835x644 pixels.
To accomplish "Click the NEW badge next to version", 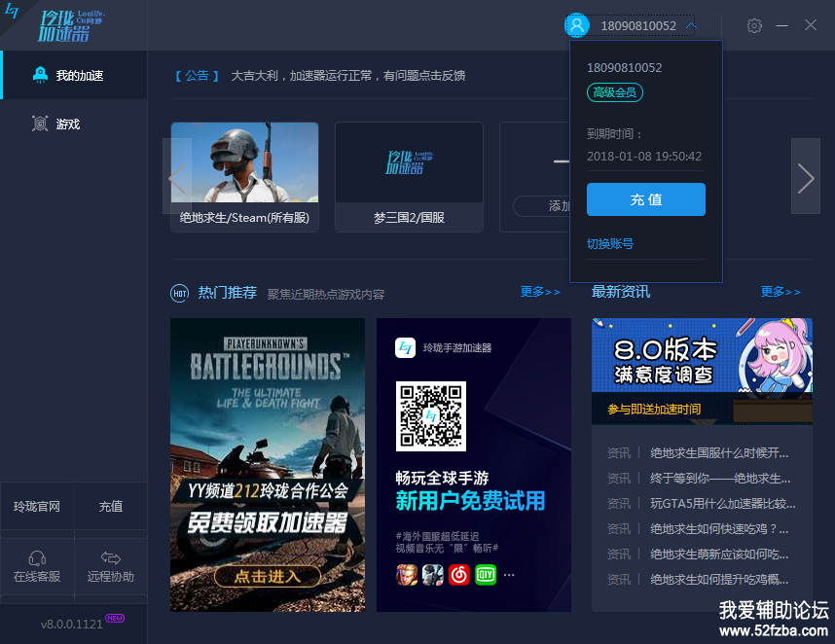I will (115, 618).
